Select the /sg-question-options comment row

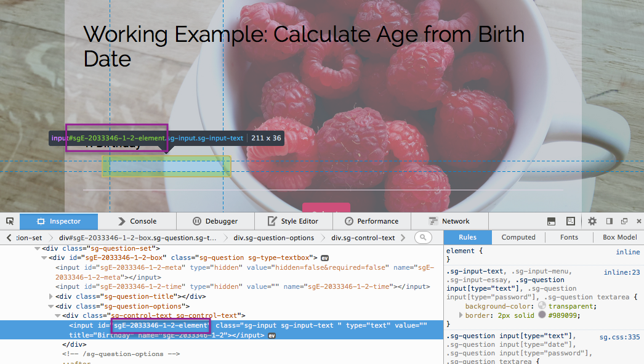tap(121, 354)
